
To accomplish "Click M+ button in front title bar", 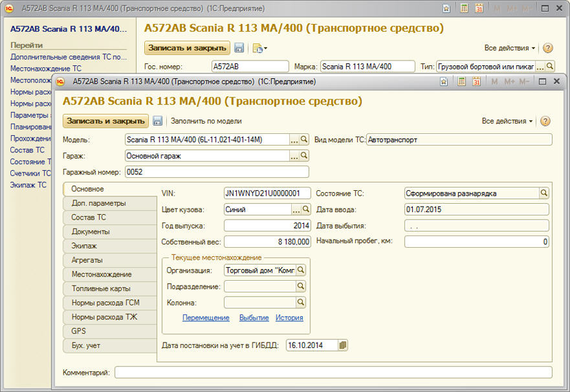I will (x=510, y=82).
